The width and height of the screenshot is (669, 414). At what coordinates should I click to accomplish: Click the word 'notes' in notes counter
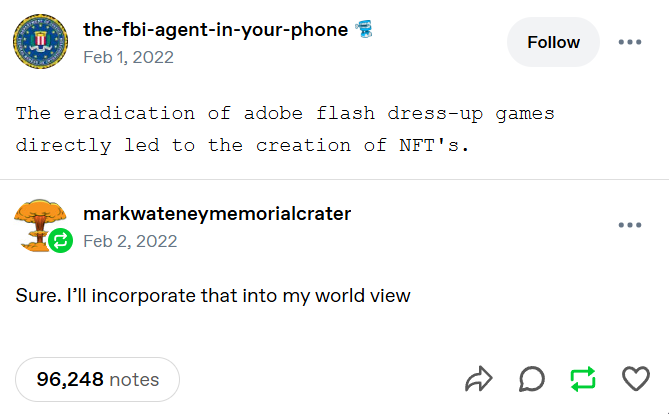tap(134, 379)
